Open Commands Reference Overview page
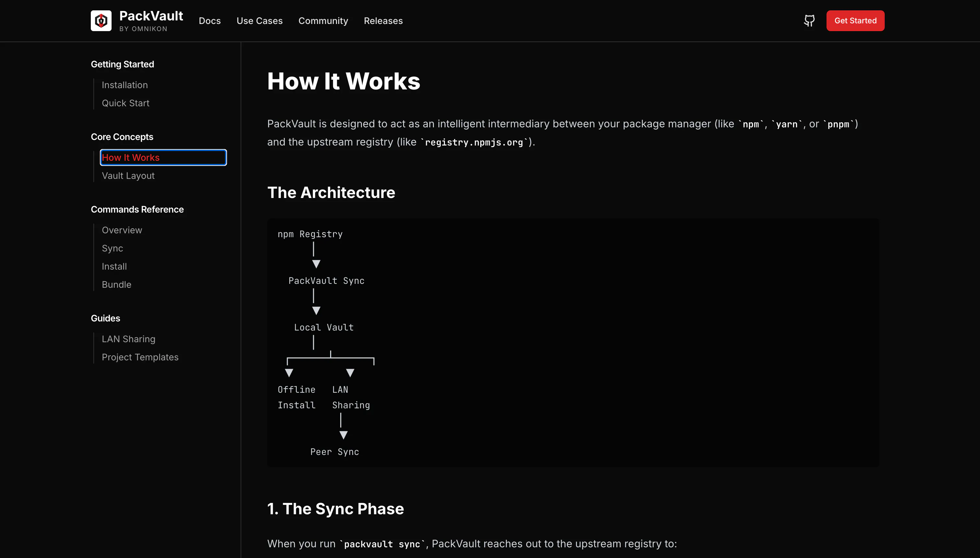This screenshot has width=980, height=558. (x=122, y=230)
